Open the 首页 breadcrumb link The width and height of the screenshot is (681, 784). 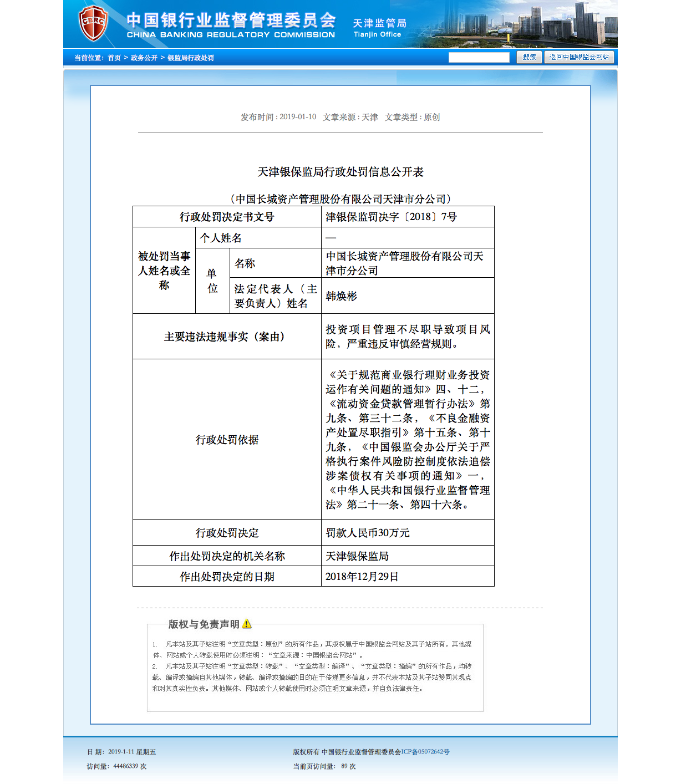coord(114,58)
